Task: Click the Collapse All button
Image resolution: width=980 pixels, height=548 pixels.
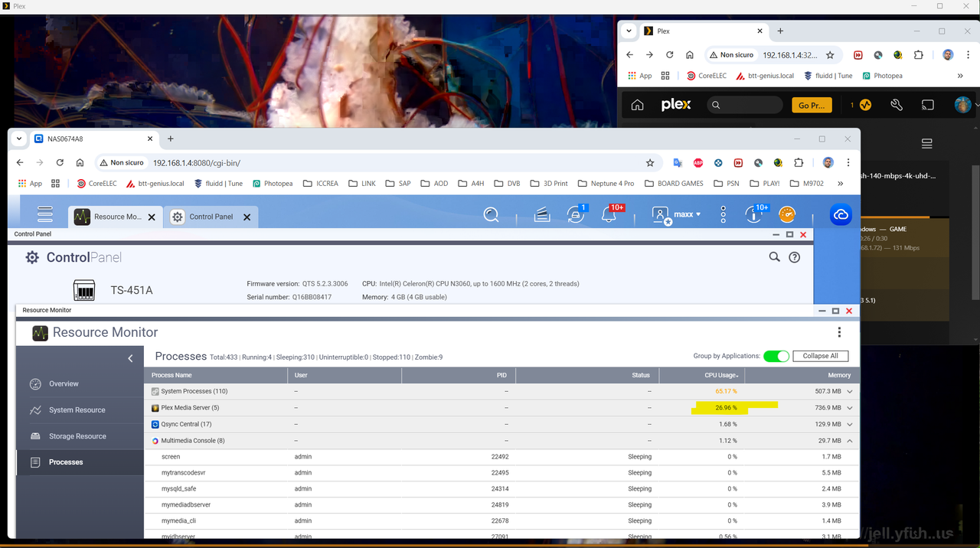Action: click(x=820, y=356)
